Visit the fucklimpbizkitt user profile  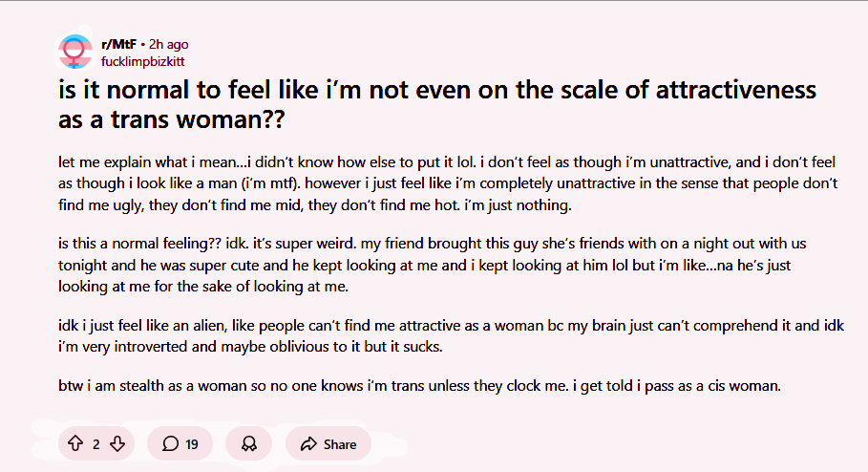click(x=142, y=61)
